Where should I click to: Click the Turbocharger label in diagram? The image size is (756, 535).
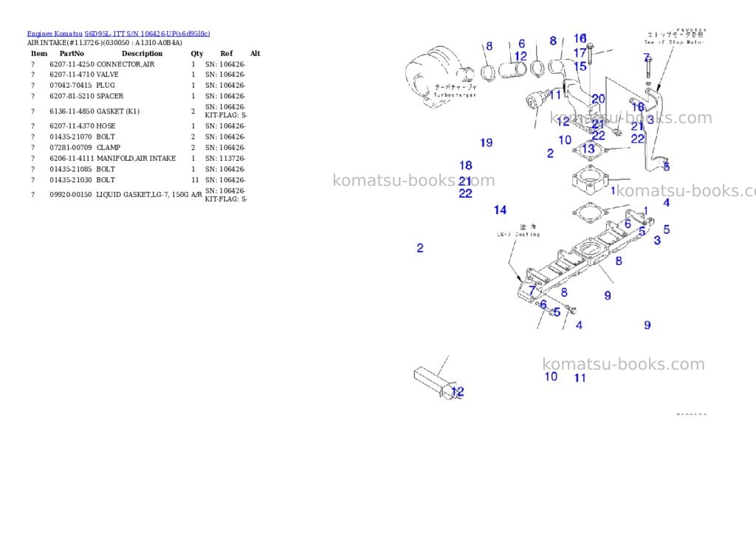coord(455,95)
